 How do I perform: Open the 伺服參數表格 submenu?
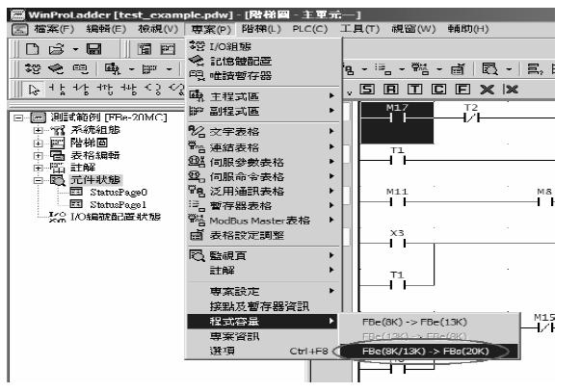click(263, 162)
